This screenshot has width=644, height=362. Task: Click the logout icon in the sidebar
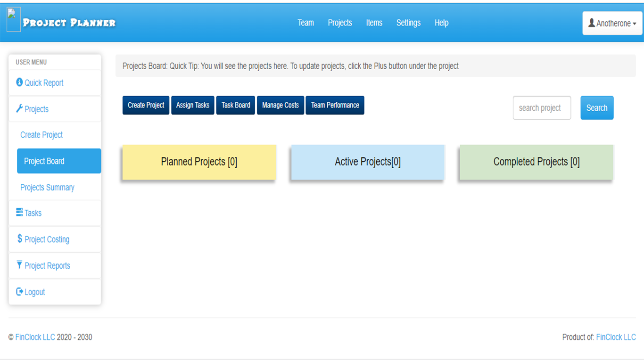click(19, 291)
